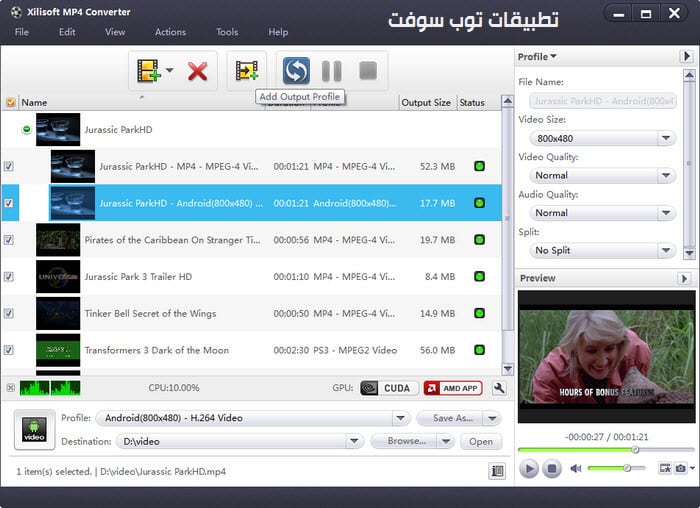Remove selected item with the red X
700x508 pixels.
click(197, 71)
